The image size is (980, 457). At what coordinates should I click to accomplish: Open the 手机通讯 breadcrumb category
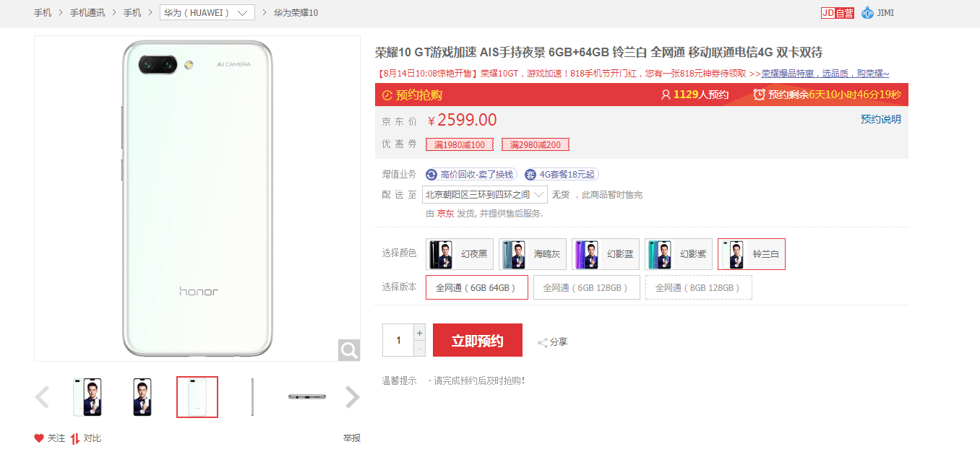pyautogui.click(x=87, y=13)
